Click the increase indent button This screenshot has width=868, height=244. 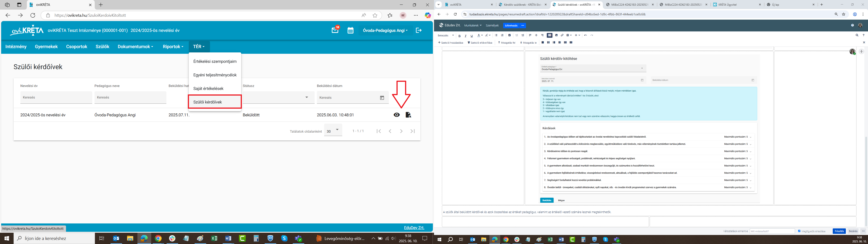click(x=523, y=35)
